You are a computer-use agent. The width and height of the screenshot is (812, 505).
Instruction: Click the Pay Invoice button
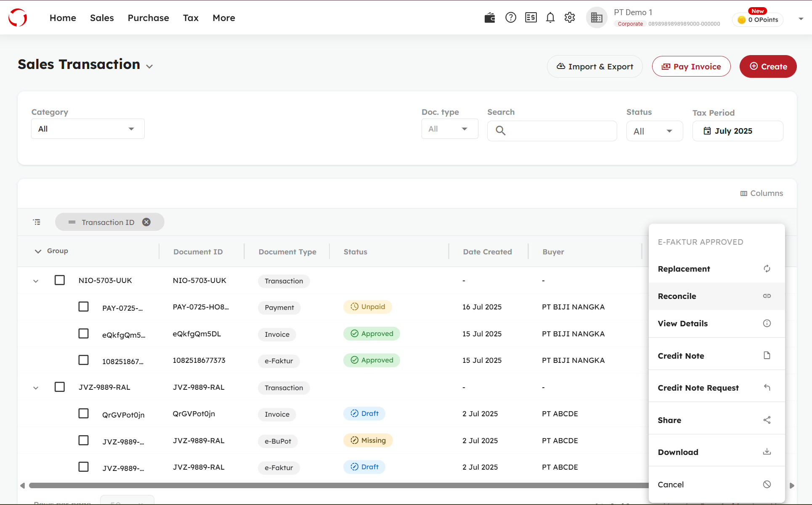point(691,66)
